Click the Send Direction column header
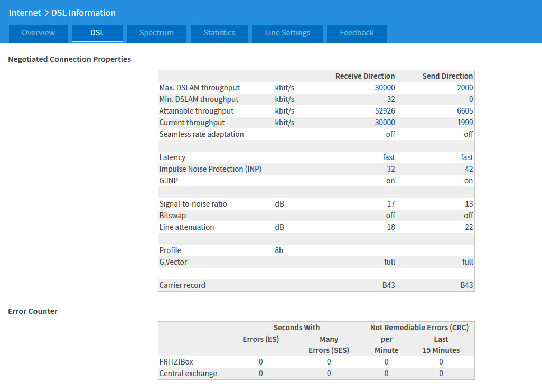Viewport: 542px width, 392px height. (447, 76)
